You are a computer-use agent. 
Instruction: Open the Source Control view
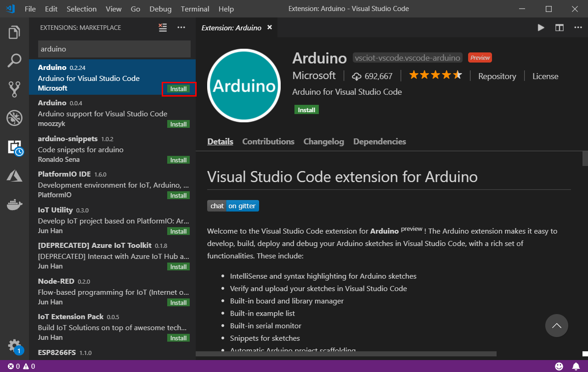(x=14, y=89)
